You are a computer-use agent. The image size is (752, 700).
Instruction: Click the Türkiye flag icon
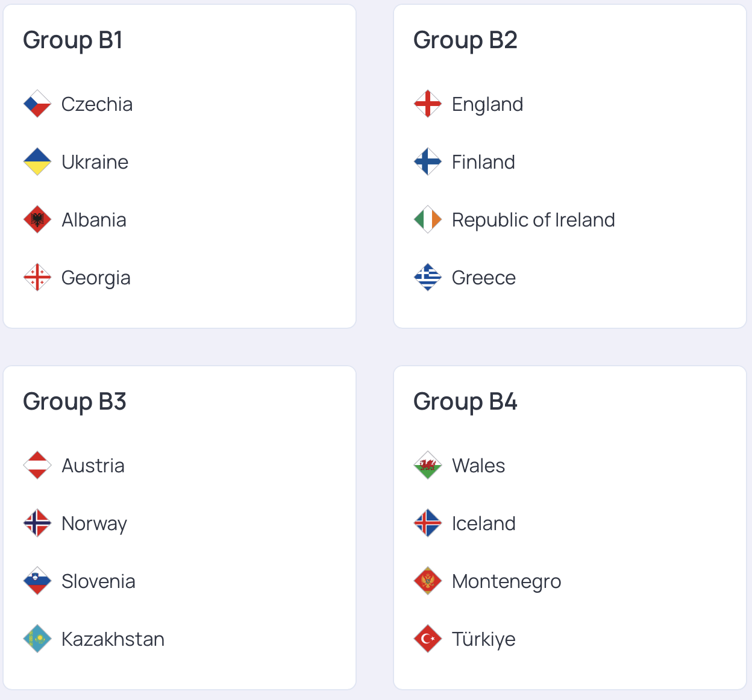tap(428, 639)
